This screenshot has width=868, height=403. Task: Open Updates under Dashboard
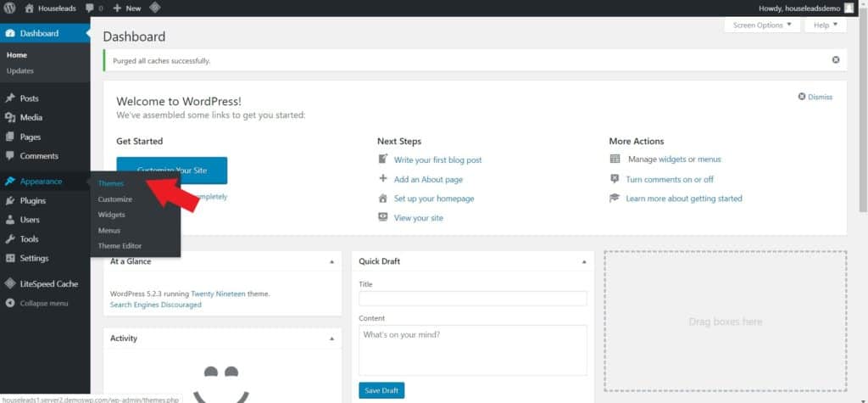coord(20,71)
